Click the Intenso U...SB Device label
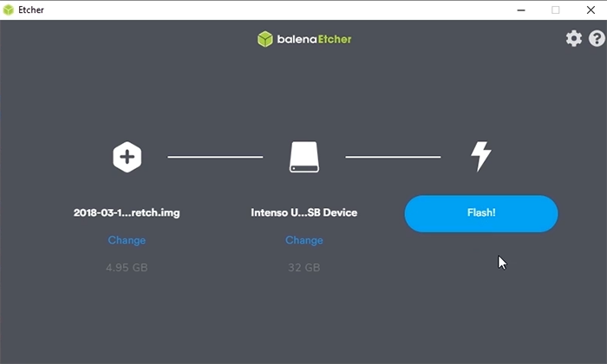The height and width of the screenshot is (364, 607). click(303, 212)
